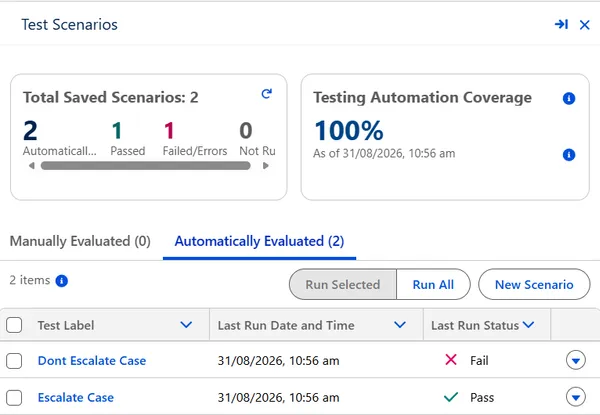
Task: Click the Failed/Errors count of 1
Action: click(169, 131)
